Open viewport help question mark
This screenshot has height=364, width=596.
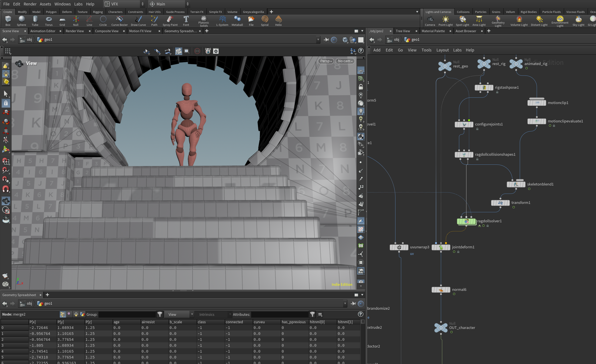tap(361, 51)
